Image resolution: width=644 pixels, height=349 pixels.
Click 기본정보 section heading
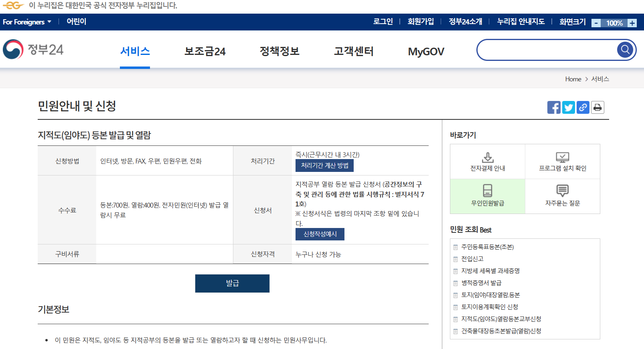[53, 309]
